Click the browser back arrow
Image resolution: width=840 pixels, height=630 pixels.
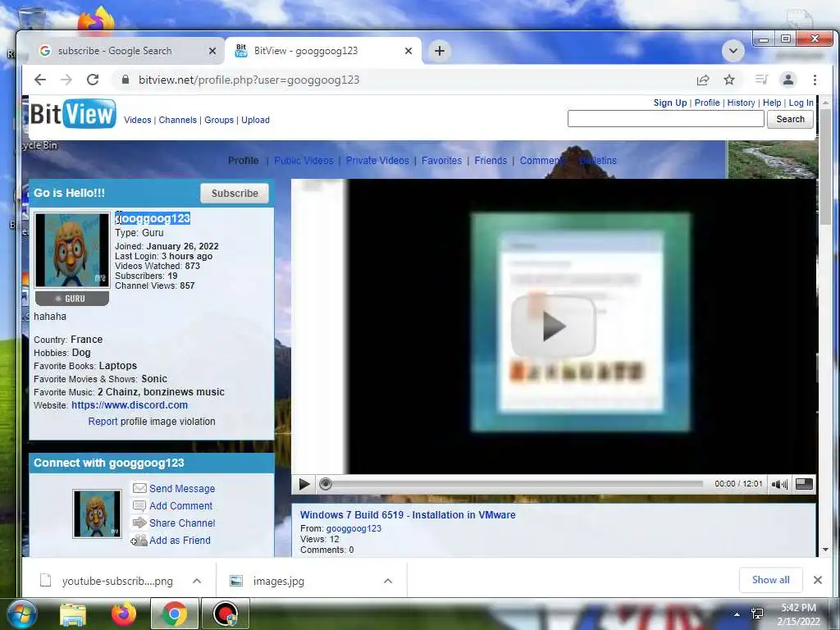click(40, 80)
